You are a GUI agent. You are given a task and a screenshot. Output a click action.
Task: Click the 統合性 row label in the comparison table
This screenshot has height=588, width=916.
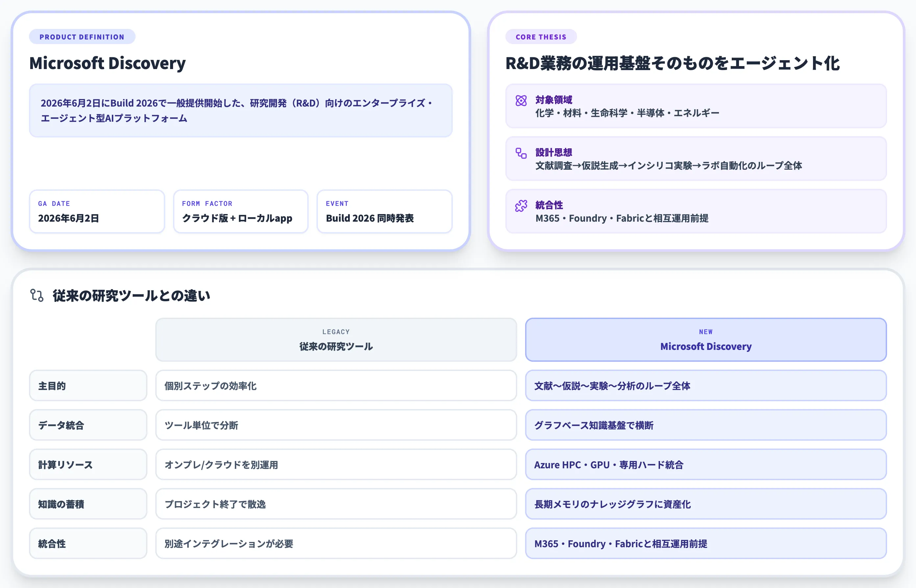pos(88,543)
